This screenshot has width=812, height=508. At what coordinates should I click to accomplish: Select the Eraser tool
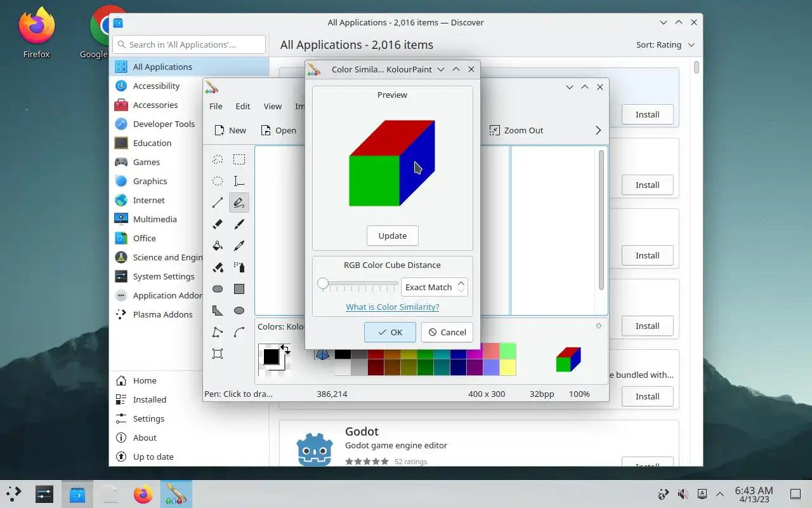pos(218,224)
